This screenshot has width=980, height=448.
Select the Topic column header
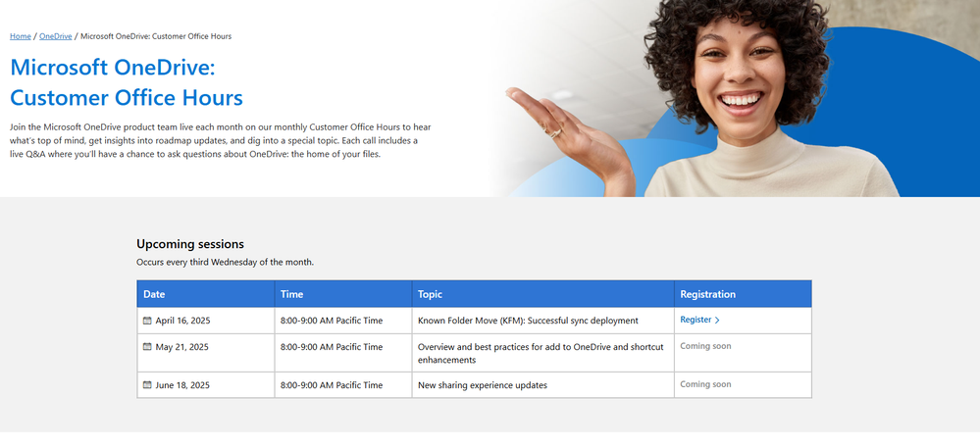543,294
